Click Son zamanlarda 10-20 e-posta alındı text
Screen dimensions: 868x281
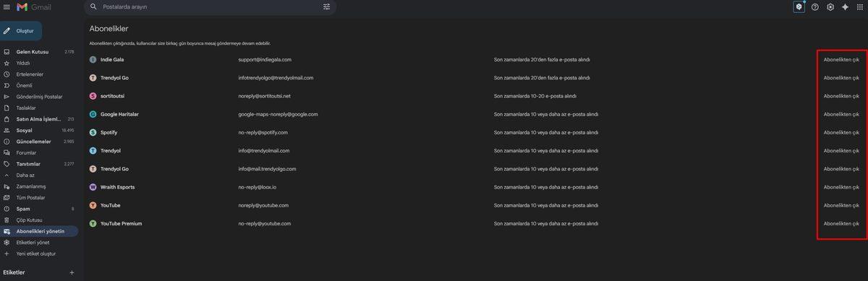tap(535, 96)
